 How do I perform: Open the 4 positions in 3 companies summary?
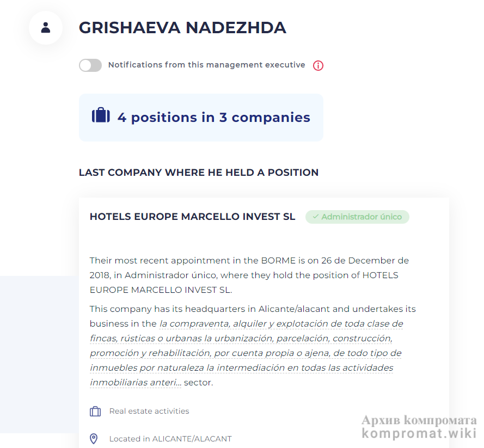pos(213,118)
